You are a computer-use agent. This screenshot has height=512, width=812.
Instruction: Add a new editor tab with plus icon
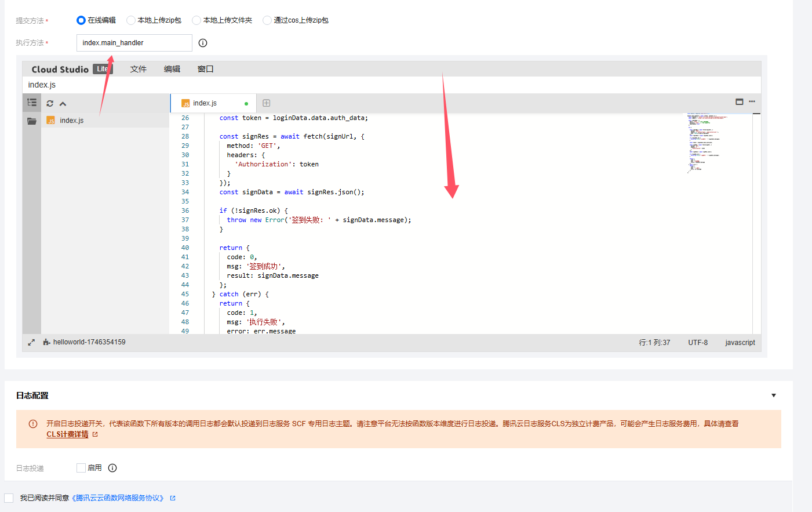click(267, 103)
